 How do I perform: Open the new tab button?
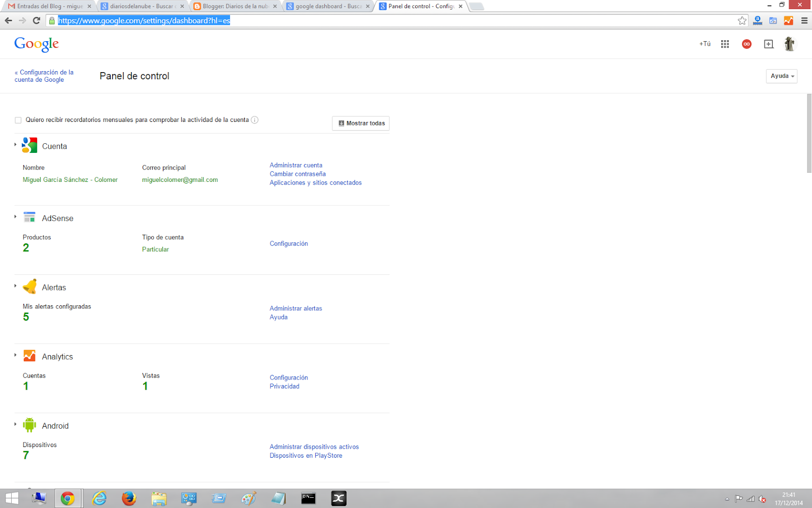[x=476, y=7]
